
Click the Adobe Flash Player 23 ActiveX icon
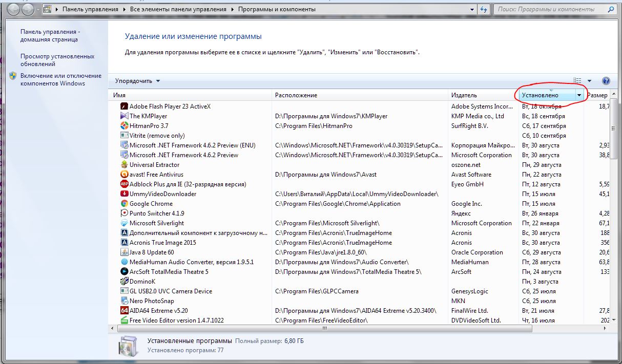tap(124, 106)
